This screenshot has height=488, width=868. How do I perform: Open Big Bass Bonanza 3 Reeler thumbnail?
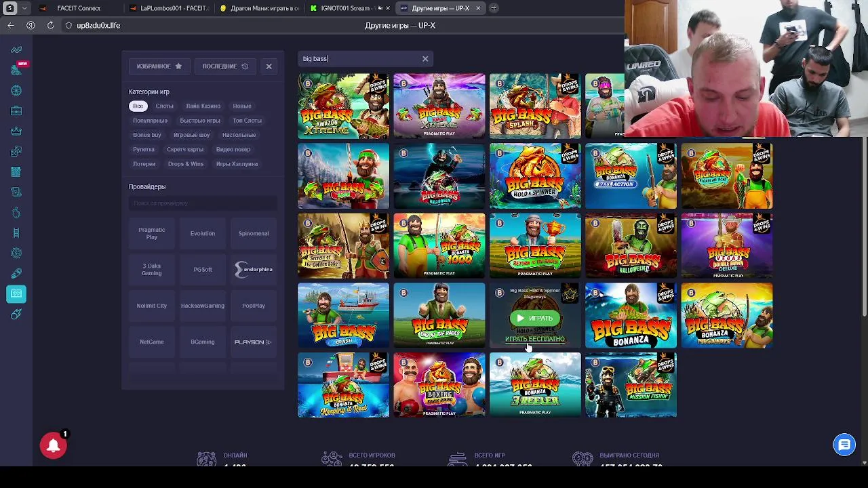point(535,385)
